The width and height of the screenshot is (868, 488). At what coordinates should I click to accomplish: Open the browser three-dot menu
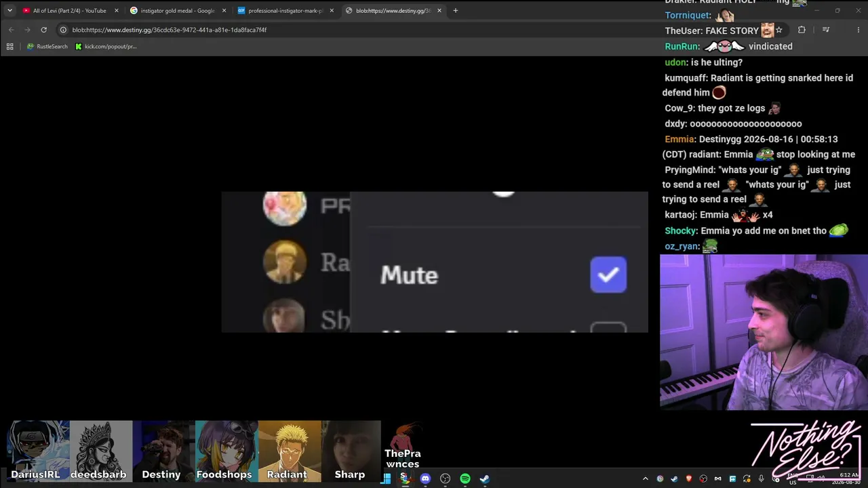[858, 30]
